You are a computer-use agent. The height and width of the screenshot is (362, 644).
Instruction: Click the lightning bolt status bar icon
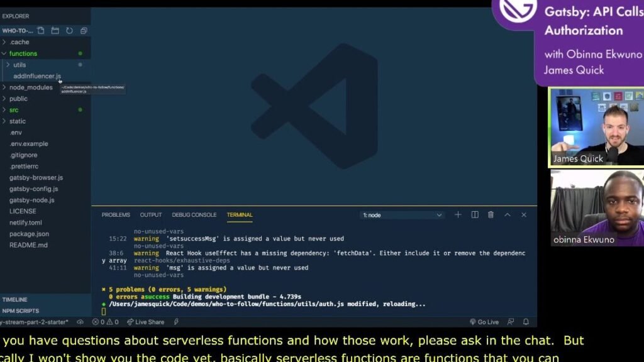[176, 322]
